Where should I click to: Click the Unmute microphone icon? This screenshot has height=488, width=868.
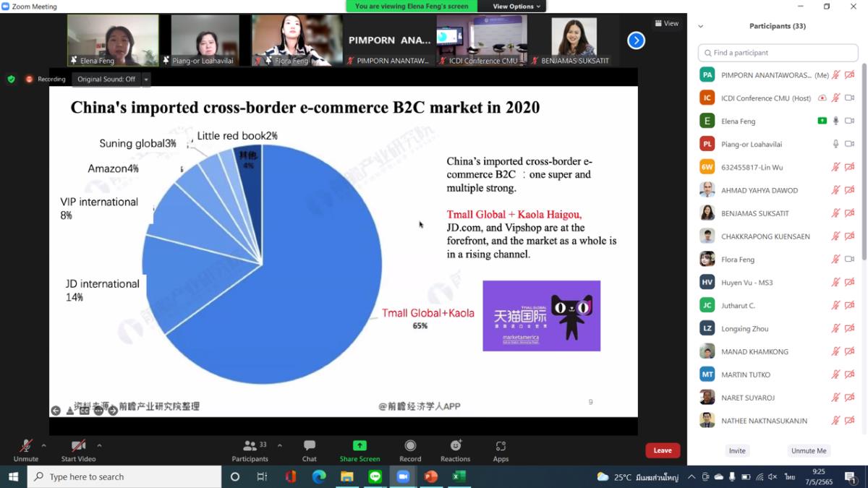tap(25, 446)
